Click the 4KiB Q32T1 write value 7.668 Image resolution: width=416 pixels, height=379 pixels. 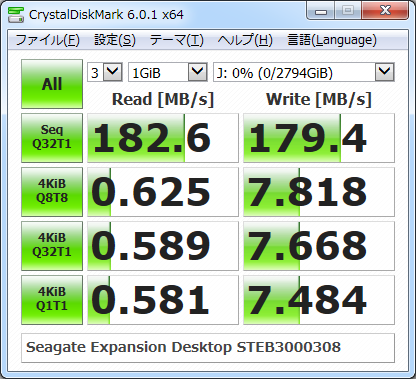coord(319,246)
